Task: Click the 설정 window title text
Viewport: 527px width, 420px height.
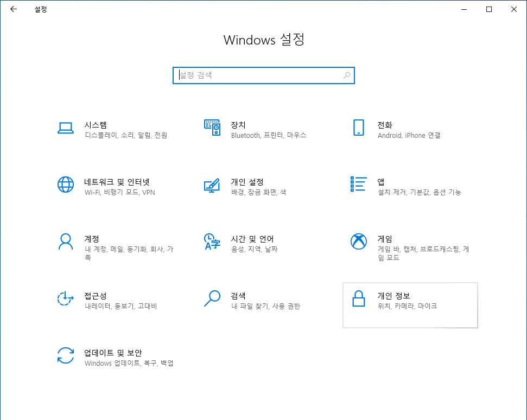Action: pos(41,9)
